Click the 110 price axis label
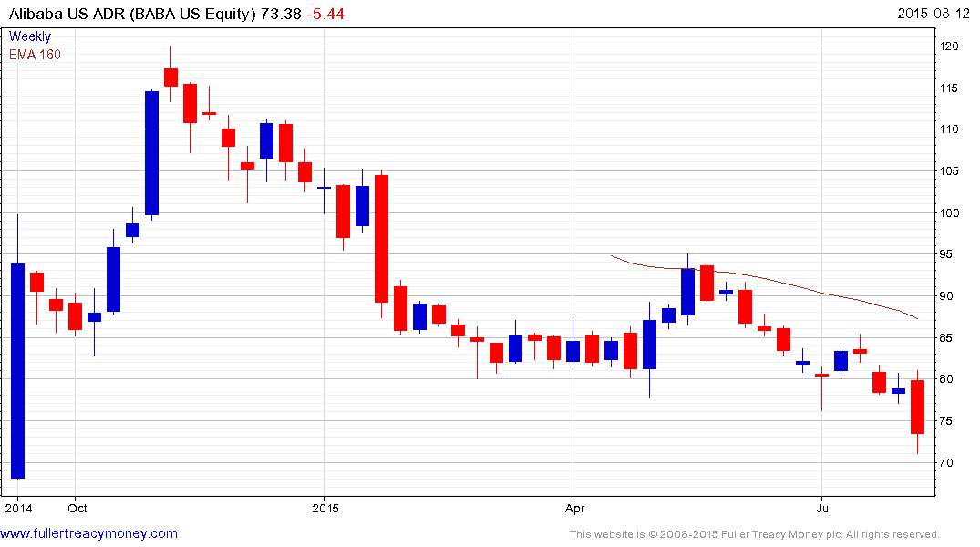The height and width of the screenshot is (547, 980). (949, 129)
